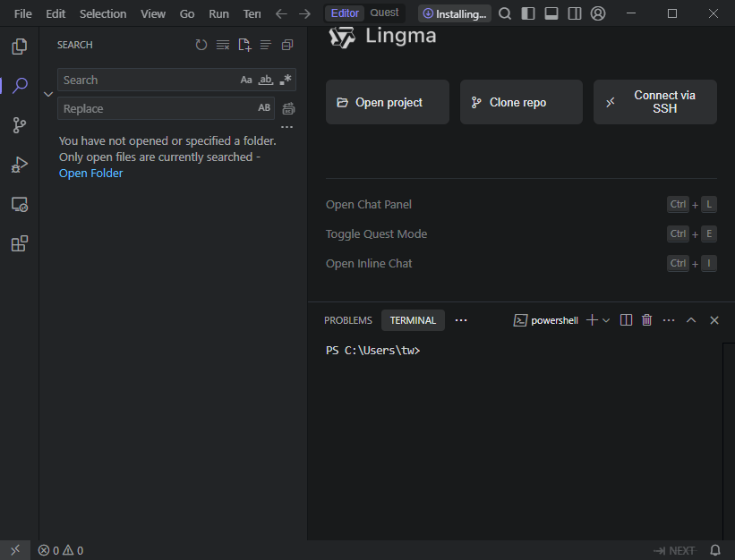Open the Selection menu

coord(103,13)
